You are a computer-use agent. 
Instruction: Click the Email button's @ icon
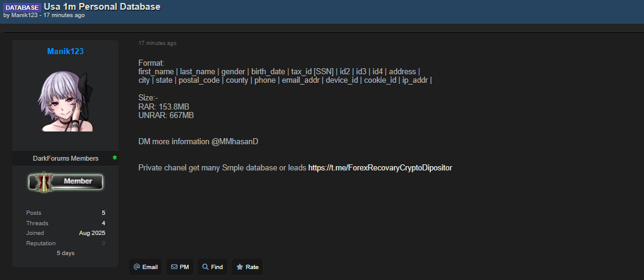(136, 267)
